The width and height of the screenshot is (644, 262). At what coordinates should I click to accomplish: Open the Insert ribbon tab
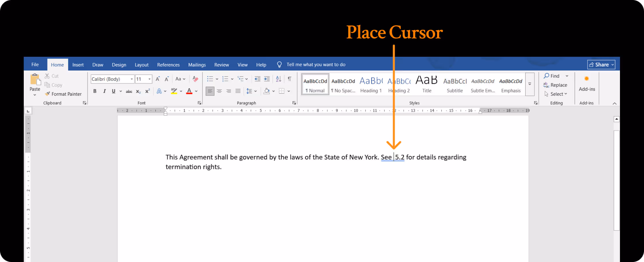tap(78, 65)
